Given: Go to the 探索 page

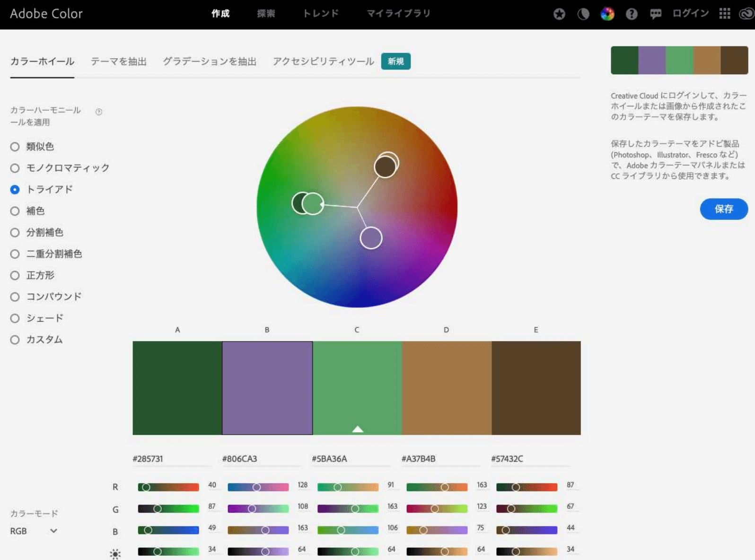Looking at the screenshot, I should pos(266,14).
